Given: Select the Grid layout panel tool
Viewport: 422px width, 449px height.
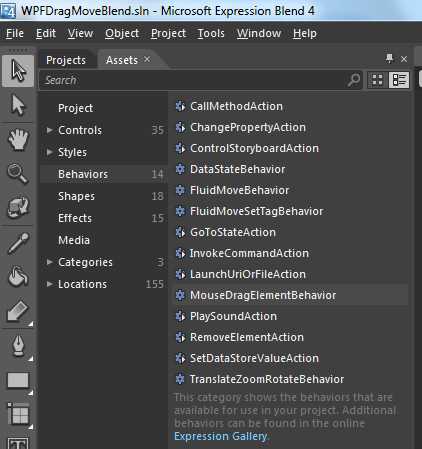Looking at the screenshot, I should pos(18,415).
